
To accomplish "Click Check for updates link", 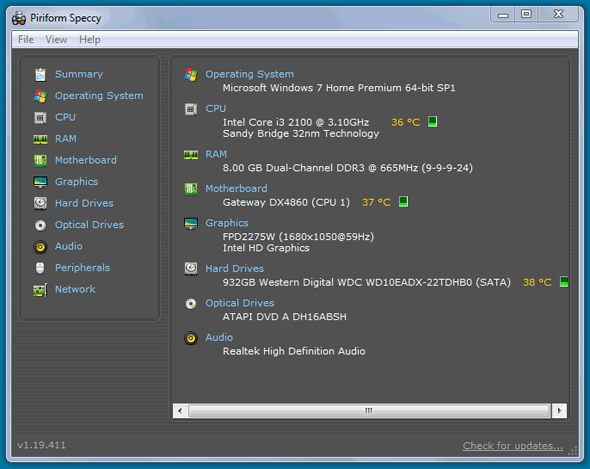I will pos(513,446).
